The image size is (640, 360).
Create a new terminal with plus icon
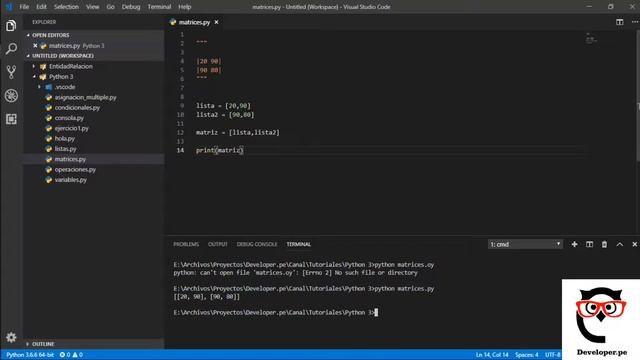pyautogui.click(x=574, y=244)
